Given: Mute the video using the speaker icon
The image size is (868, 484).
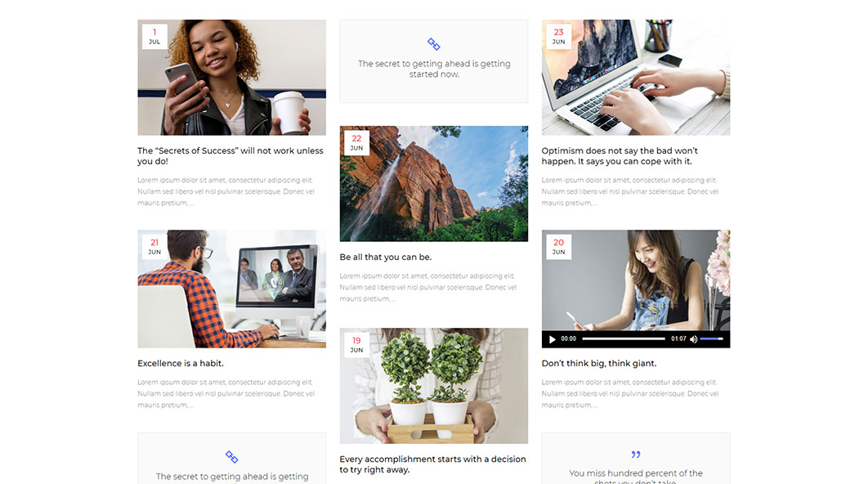Looking at the screenshot, I should click(693, 339).
